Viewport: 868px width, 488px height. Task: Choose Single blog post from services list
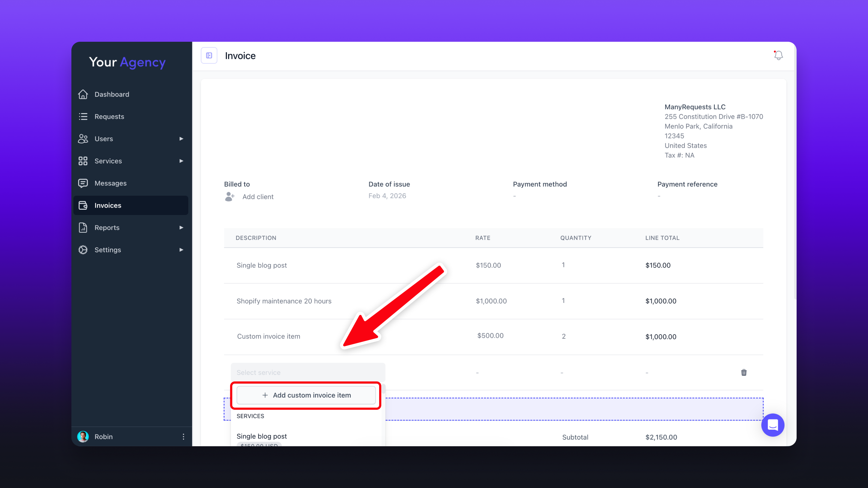(262, 436)
